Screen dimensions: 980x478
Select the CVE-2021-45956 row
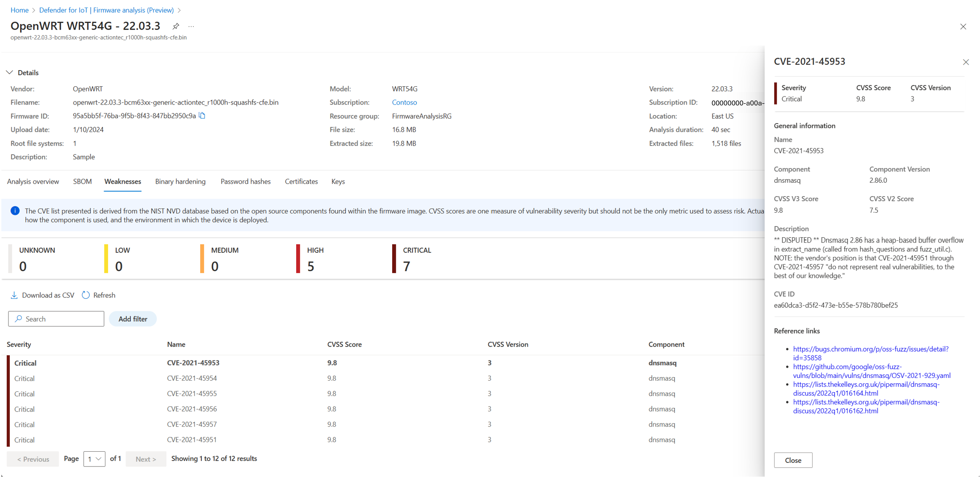point(386,409)
